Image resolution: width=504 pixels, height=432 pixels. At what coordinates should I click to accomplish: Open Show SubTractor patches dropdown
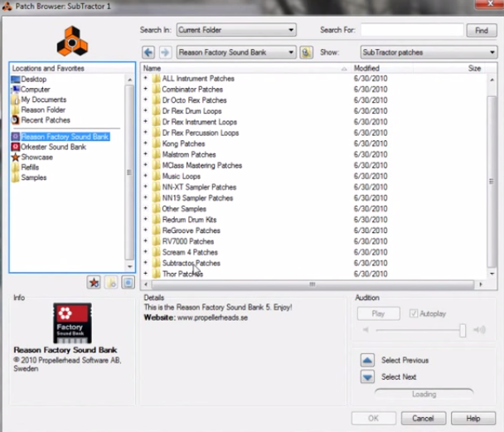429,52
